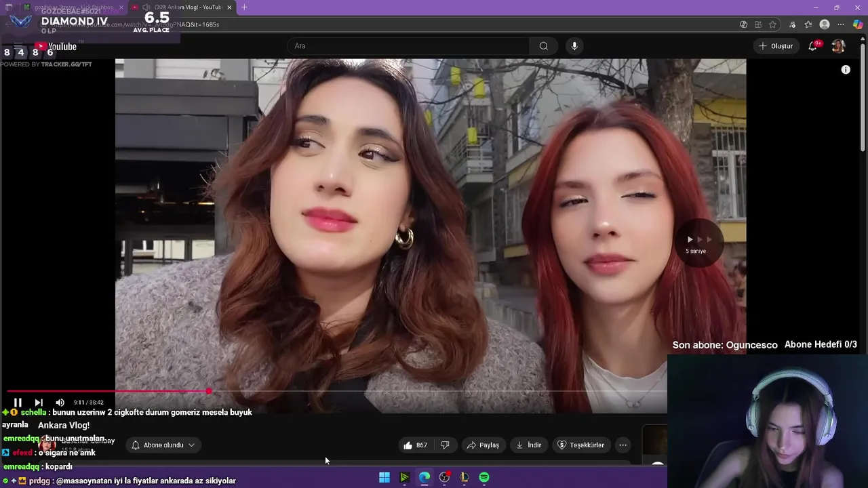868x488 pixels.
Task: Start voice search with microphone icon
Action: 574,46
